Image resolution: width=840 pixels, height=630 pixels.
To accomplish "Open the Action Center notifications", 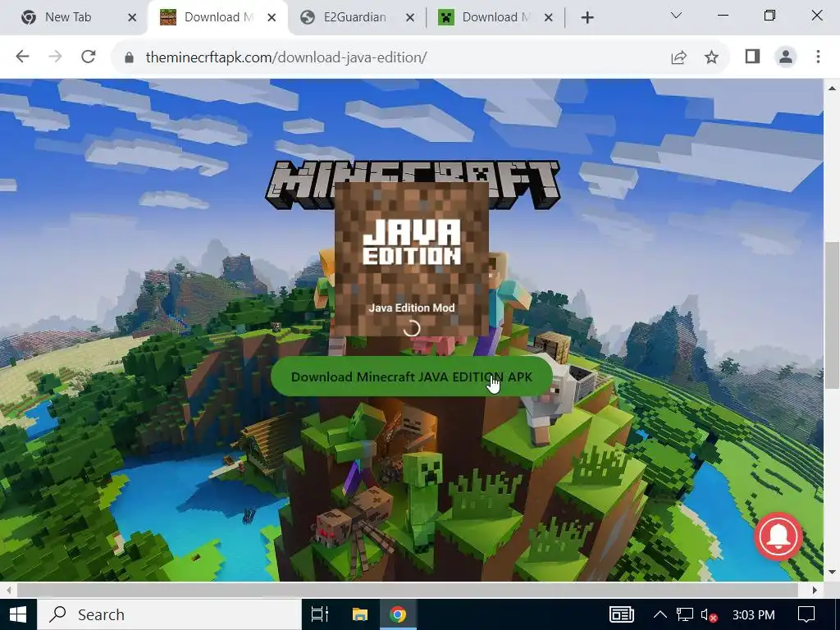I will tap(806, 614).
